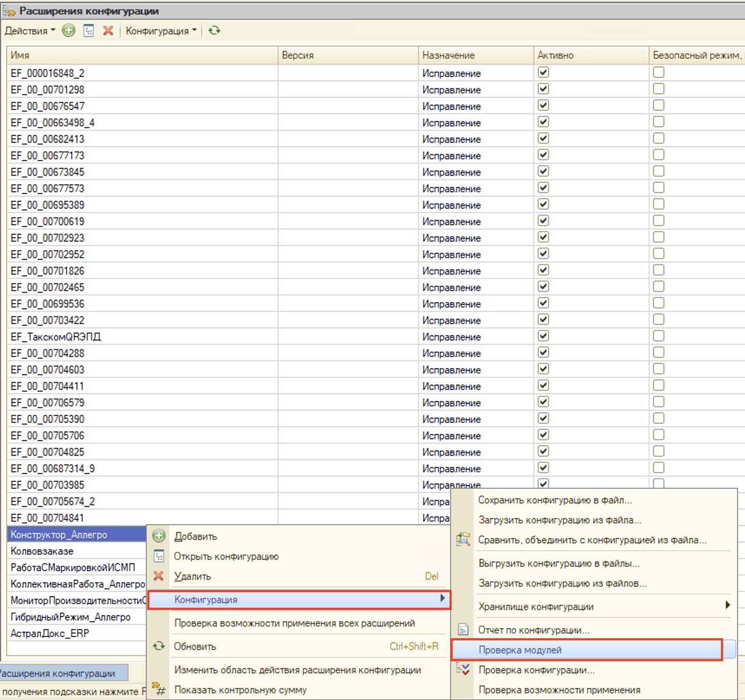Viewport: 745px width, 700px height.
Task: Select row АстралДокс_ERP
Action: [77, 633]
